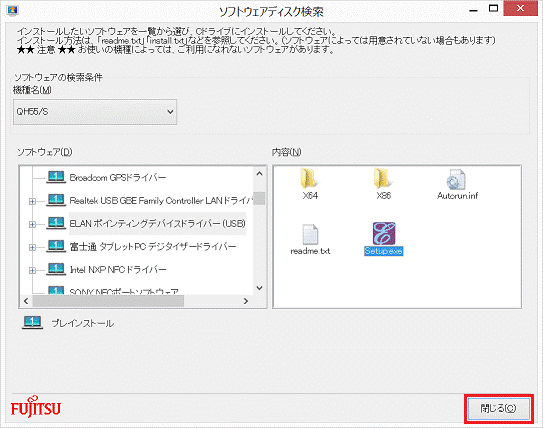Click the SONY NFC port software icon
This screenshot has height=428, width=543.
56,290
